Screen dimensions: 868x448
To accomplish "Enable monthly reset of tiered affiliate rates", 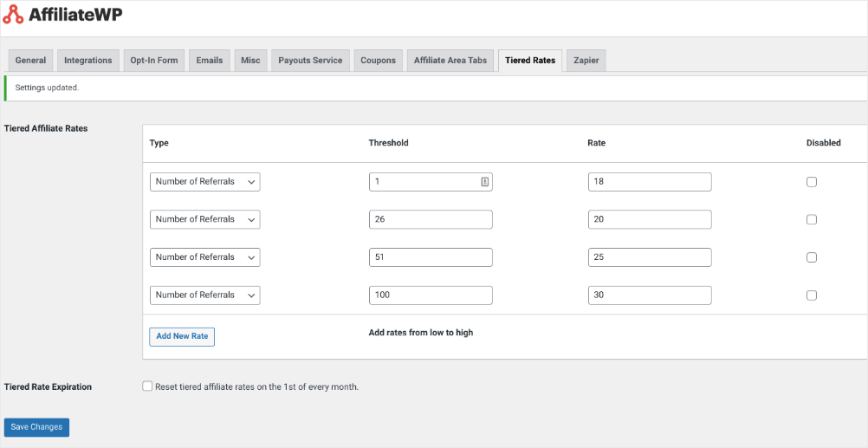I will [x=147, y=386].
